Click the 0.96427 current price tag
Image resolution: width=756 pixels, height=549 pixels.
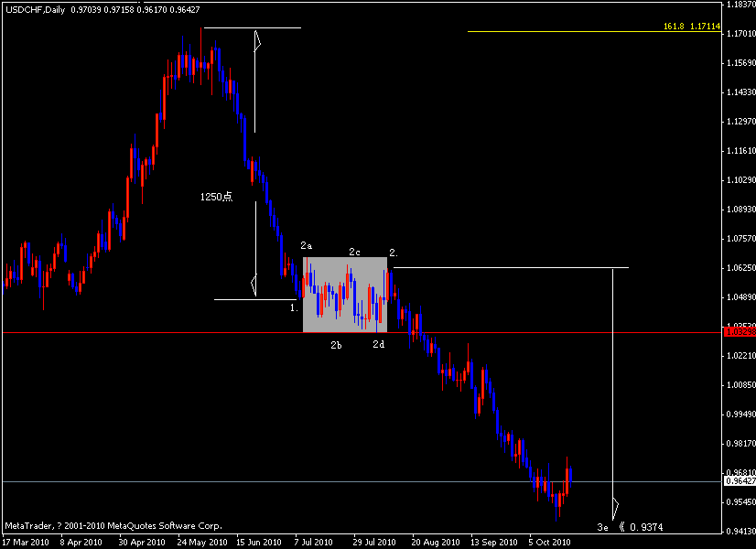click(x=740, y=481)
